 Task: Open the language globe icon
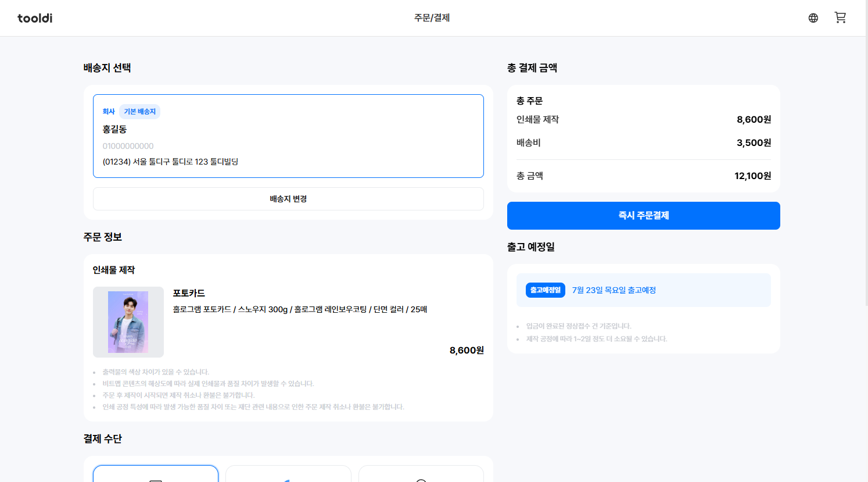[x=813, y=18]
